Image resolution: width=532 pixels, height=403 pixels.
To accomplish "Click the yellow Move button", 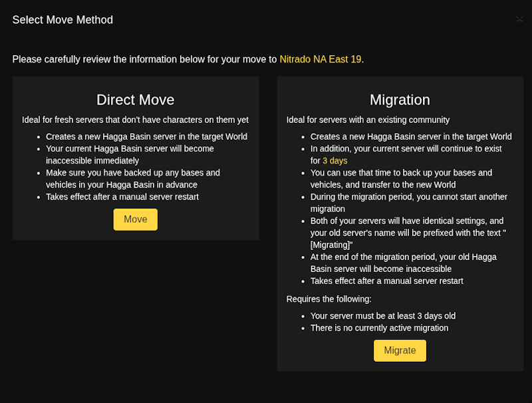I will point(136,219).
